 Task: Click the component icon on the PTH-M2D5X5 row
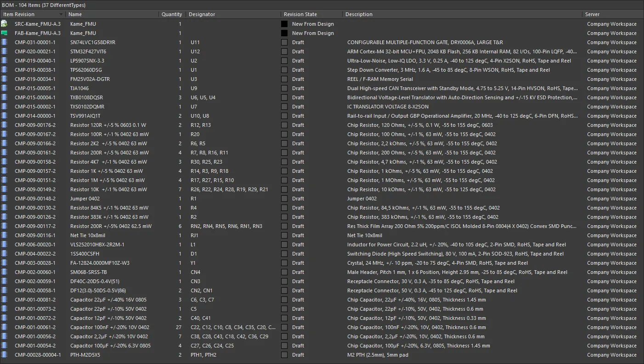pos(5,354)
